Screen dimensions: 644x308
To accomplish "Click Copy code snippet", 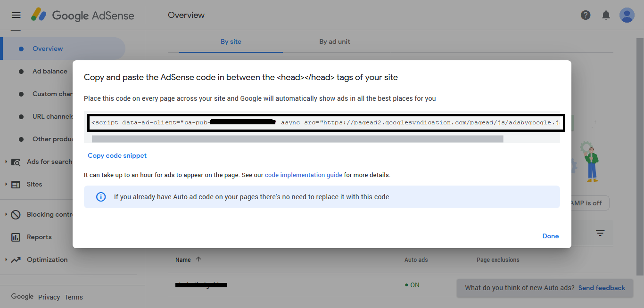I will click(117, 155).
